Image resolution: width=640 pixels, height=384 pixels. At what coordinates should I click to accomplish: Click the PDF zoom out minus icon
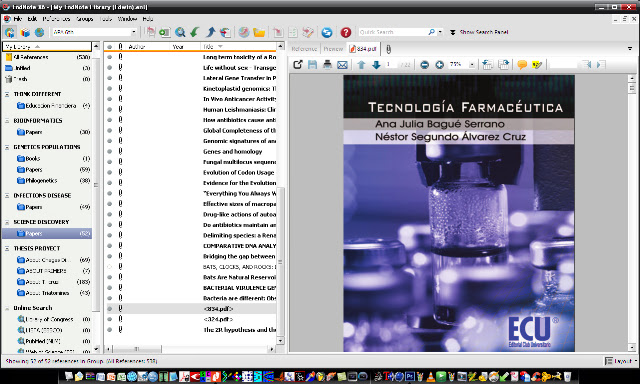pyautogui.click(x=424, y=64)
